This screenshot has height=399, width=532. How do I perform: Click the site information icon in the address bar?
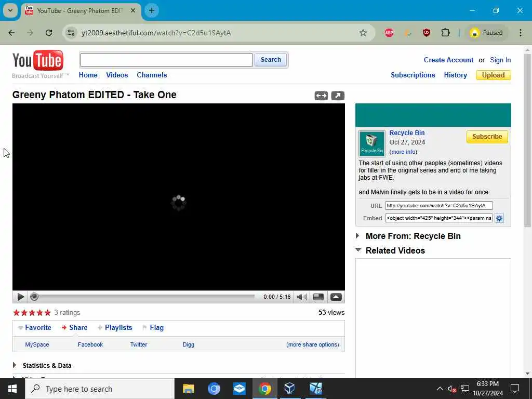[71, 33]
